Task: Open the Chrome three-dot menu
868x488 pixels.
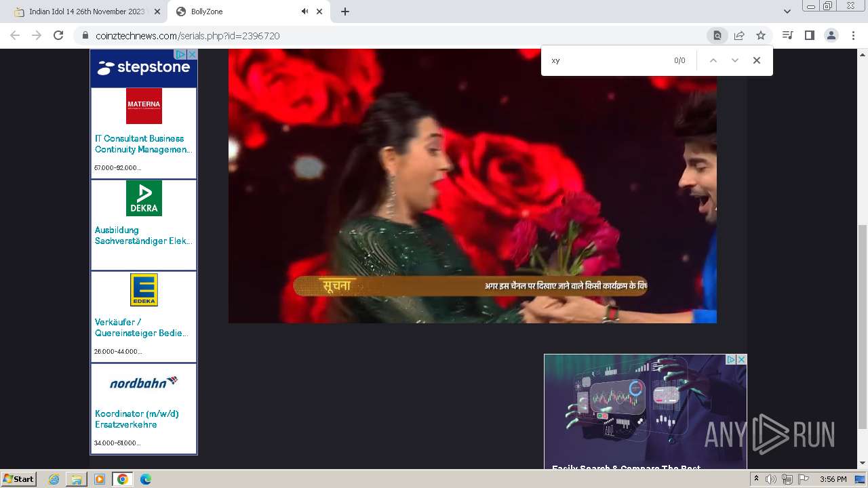Action: pyautogui.click(x=853, y=35)
